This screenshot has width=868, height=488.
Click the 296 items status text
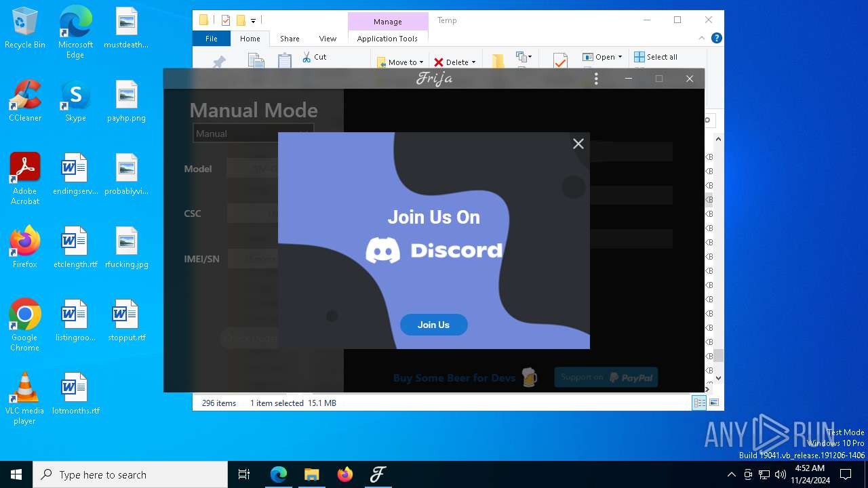[219, 403]
